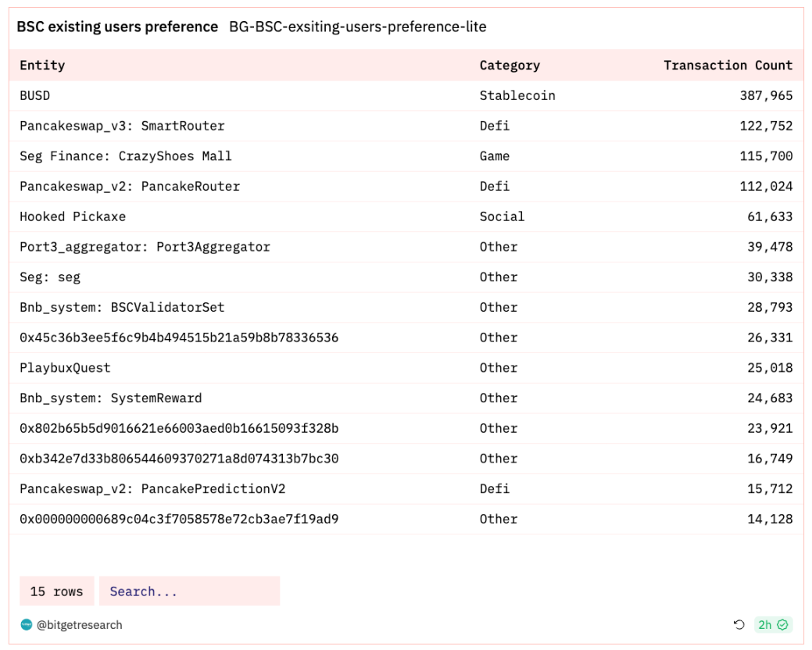Click the Stablecoin category cell

[x=517, y=96]
